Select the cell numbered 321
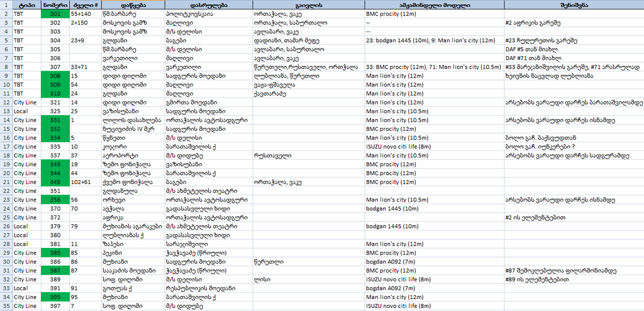Screen dimensions: 644x311 [x=55, y=103]
